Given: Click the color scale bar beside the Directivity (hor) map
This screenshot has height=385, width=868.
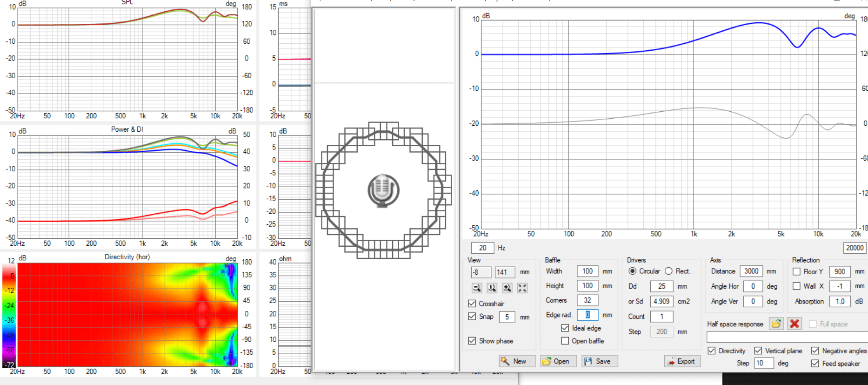Looking at the screenshot, I should tap(9, 316).
